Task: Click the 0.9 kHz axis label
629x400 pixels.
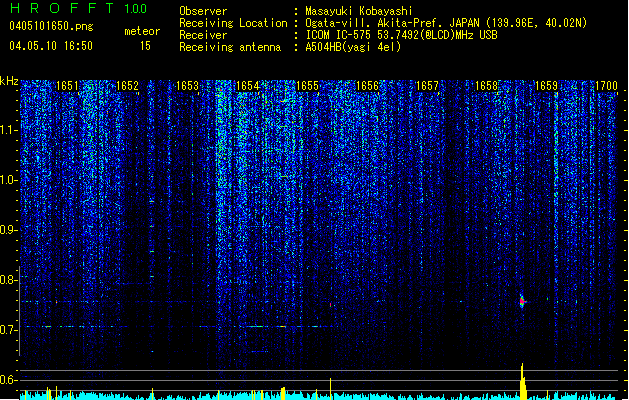Action: [9, 230]
